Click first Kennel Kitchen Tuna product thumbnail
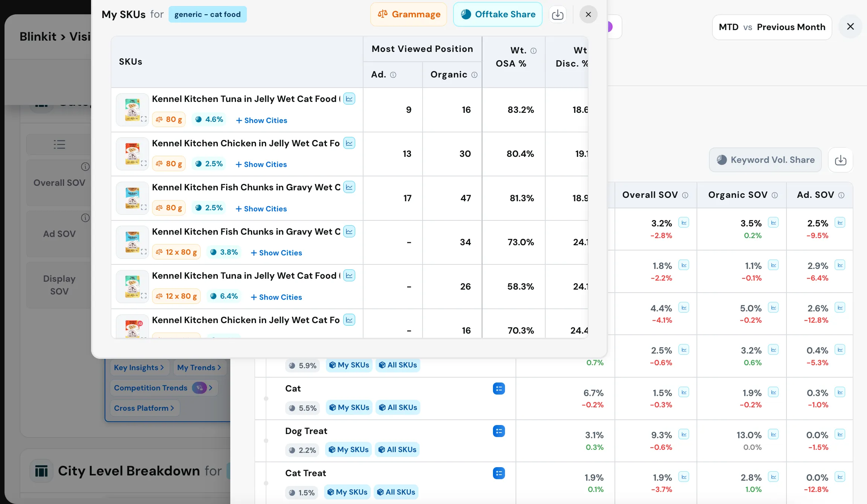The height and width of the screenshot is (504, 867). pyautogui.click(x=132, y=109)
